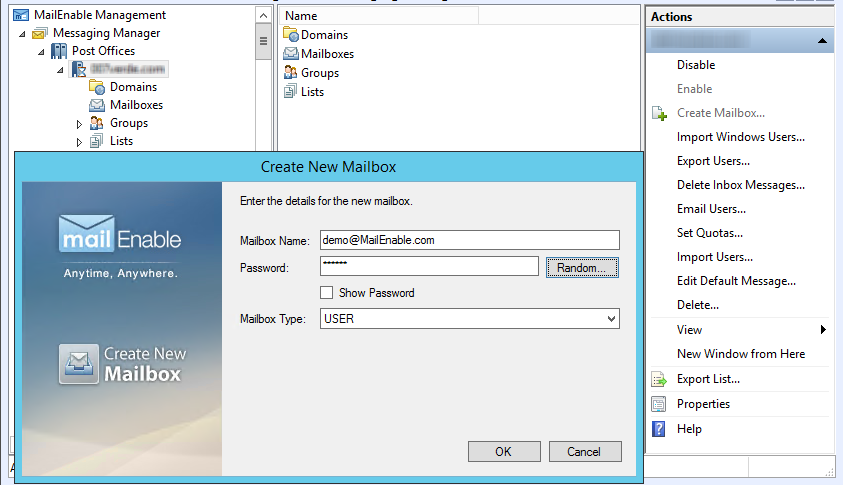Click the Properties action icon
The image size is (843, 485).
coord(659,404)
